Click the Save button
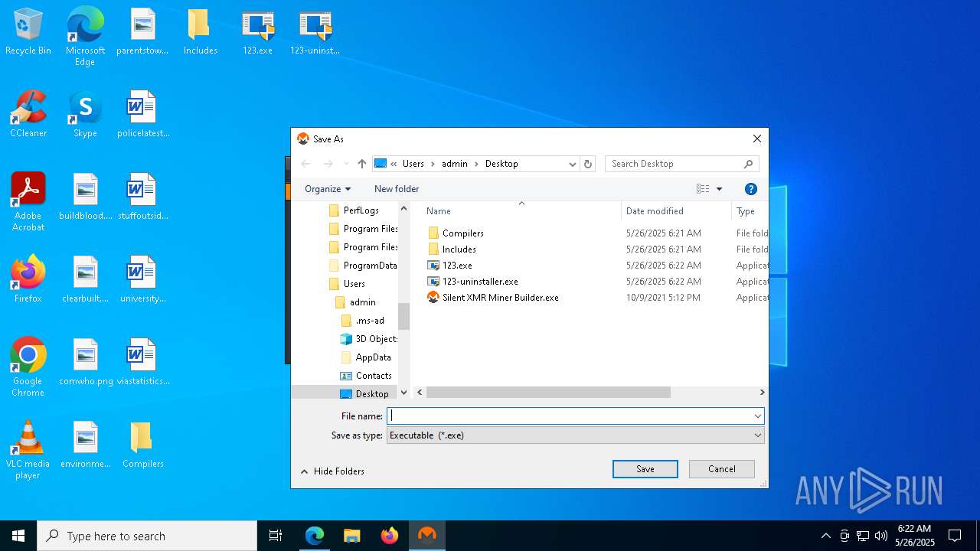 coord(645,469)
